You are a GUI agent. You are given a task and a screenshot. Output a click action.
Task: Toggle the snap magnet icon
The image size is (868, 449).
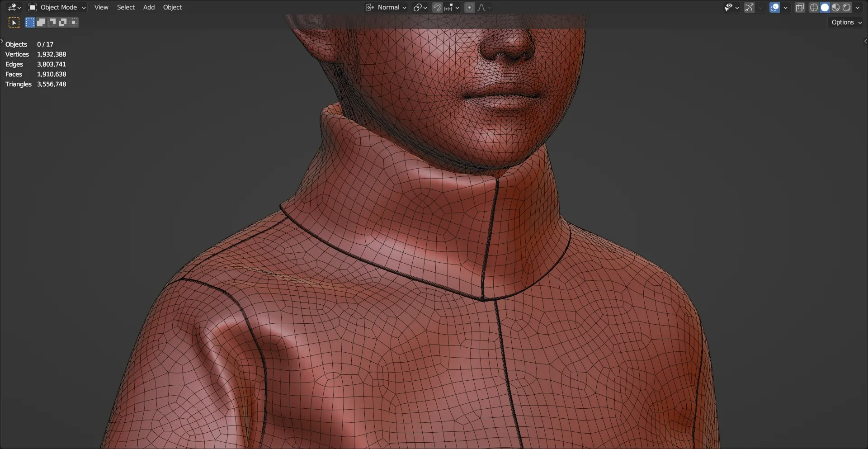[437, 7]
